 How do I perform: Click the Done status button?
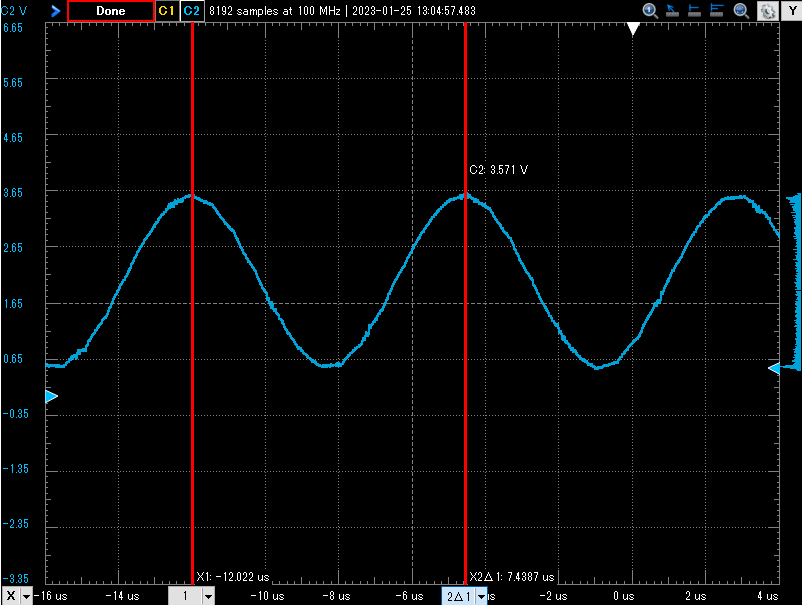click(x=111, y=11)
